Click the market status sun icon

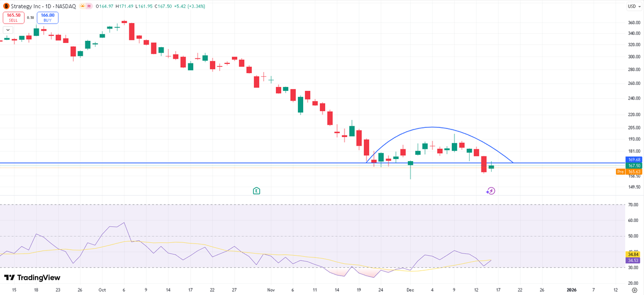click(x=82, y=6)
